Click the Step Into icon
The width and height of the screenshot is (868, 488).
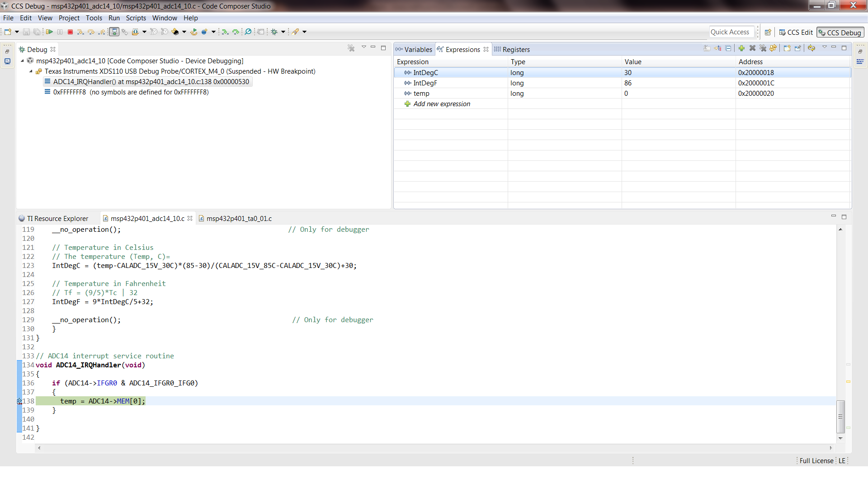click(x=80, y=32)
